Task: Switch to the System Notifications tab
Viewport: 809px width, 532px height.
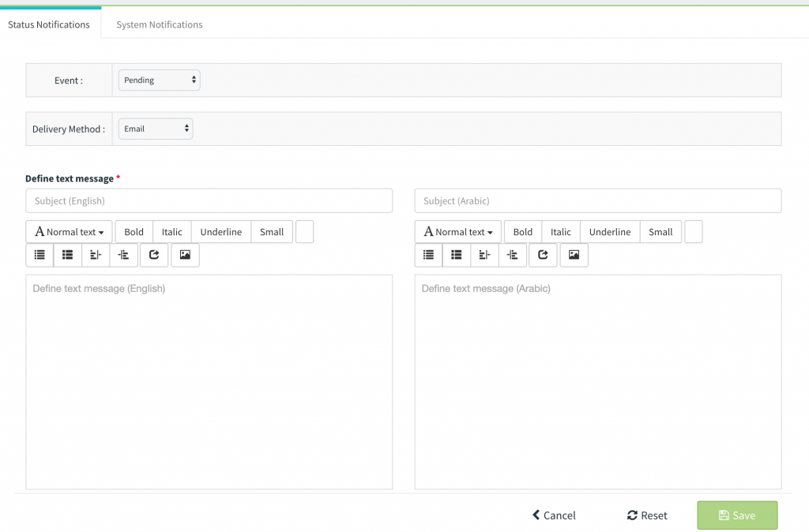Action: (x=160, y=24)
